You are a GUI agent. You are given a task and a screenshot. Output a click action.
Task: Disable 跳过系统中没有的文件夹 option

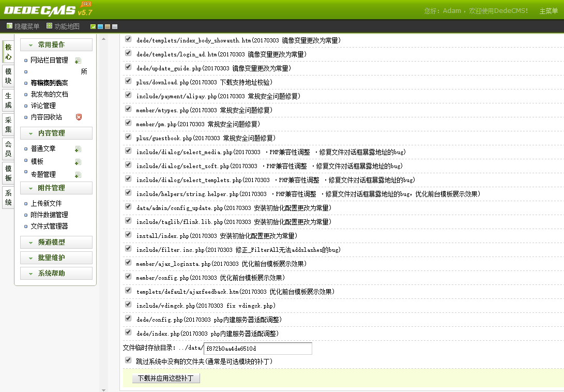127,359
